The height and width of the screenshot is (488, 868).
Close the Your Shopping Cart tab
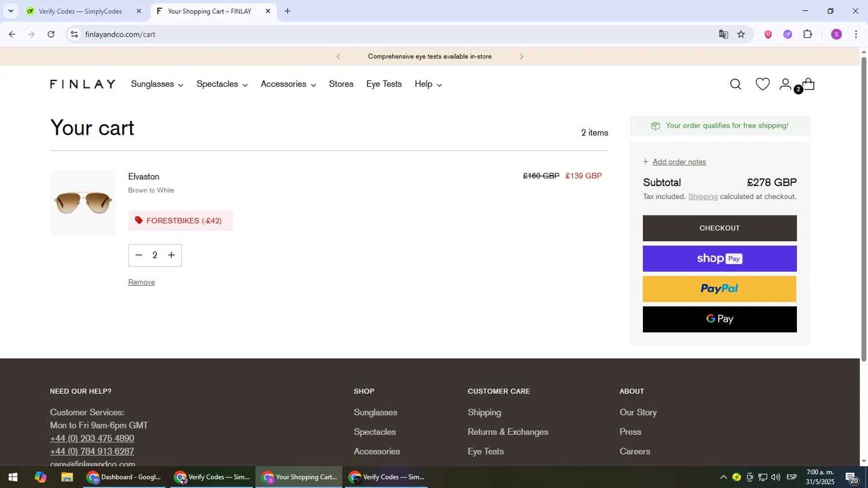pos(268,11)
